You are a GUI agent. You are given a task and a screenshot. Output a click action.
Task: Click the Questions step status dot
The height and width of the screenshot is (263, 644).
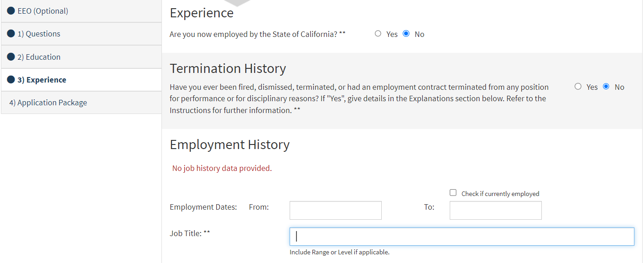(11, 34)
